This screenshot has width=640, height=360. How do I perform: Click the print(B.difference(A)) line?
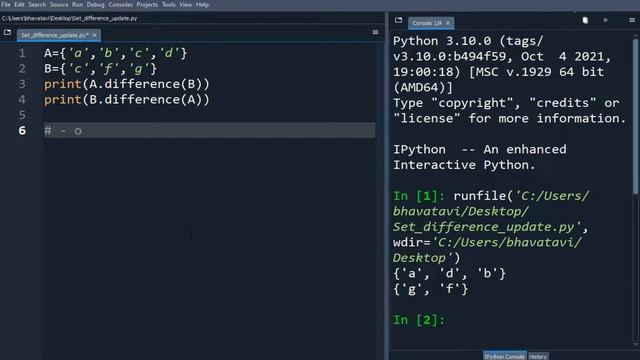coord(127,100)
